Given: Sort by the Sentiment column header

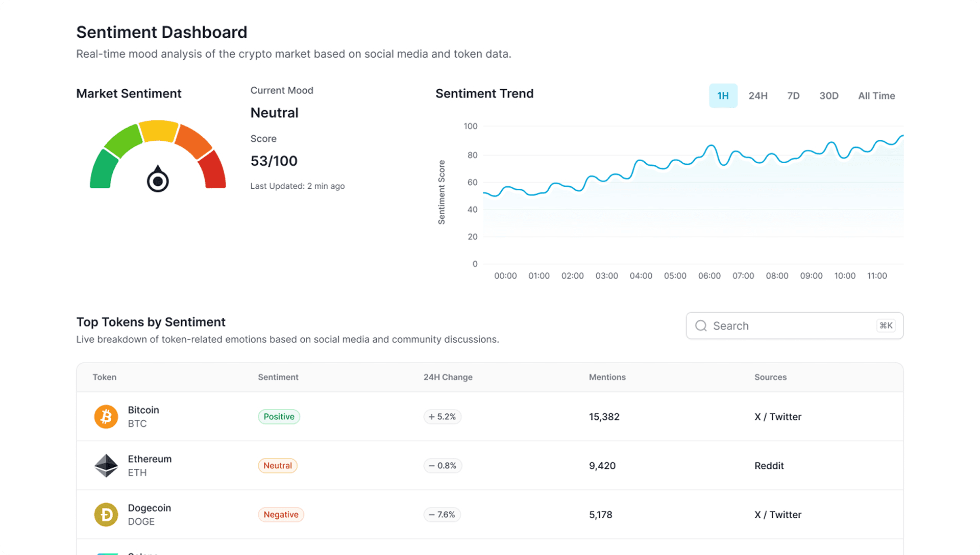Looking at the screenshot, I should [x=278, y=377].
